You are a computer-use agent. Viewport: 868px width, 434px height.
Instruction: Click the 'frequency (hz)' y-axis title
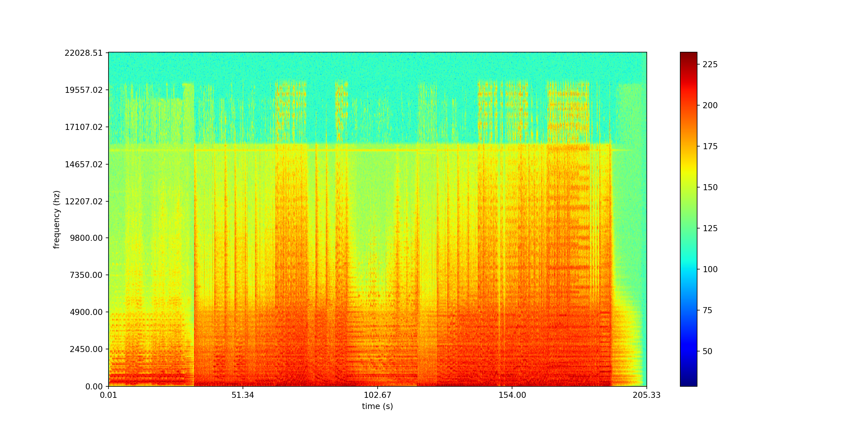(x=56, y=219)
